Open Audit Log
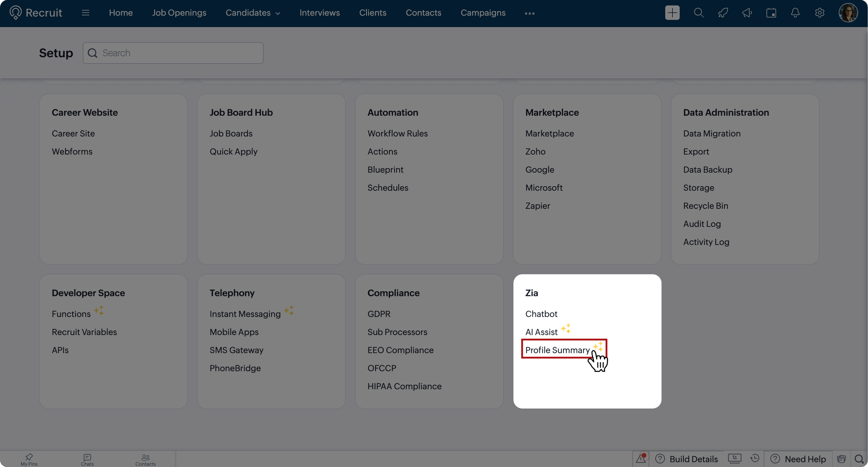868x467 pixels. coord(702,224)
